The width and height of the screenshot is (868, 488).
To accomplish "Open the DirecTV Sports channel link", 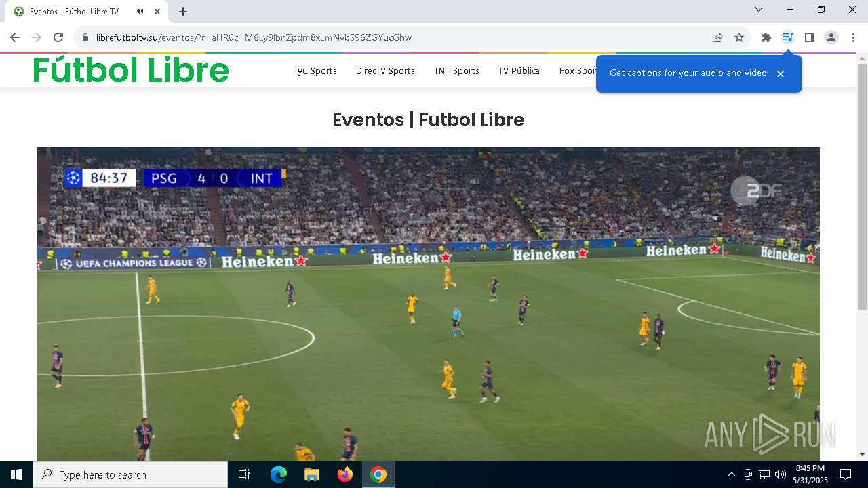I will click(x=385, y=70).
